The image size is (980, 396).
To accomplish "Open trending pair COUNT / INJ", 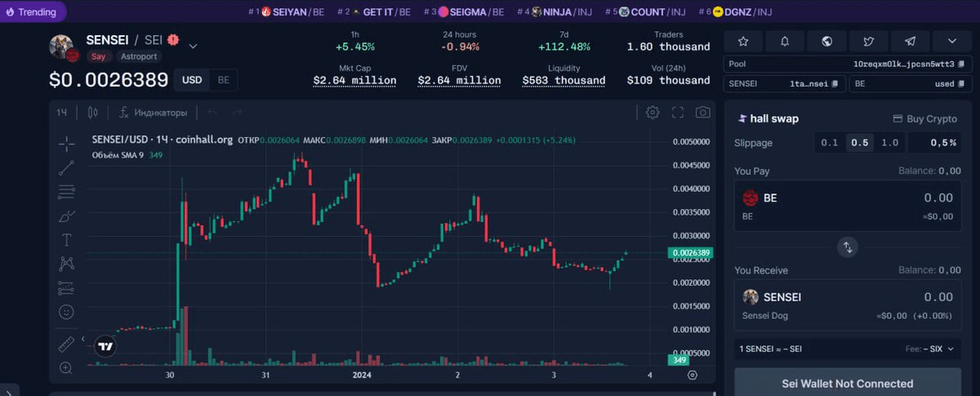I will tap(645, 11).
